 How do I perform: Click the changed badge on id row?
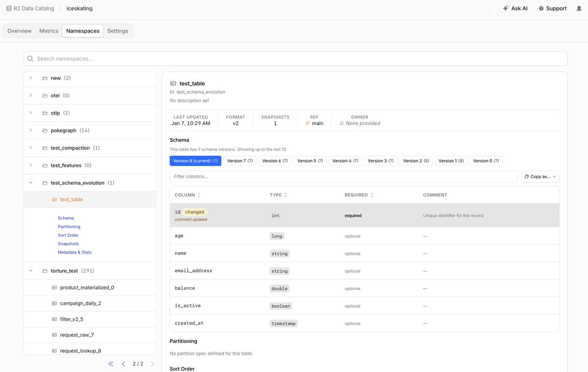195,212
